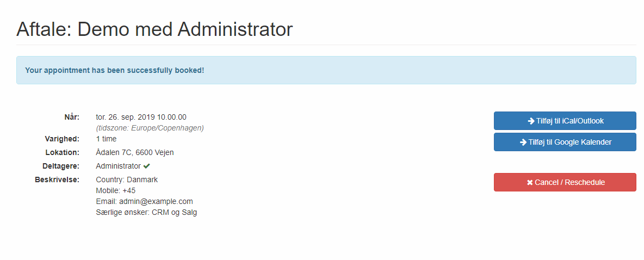Click the X icon on Cancel button

(530, 182)
